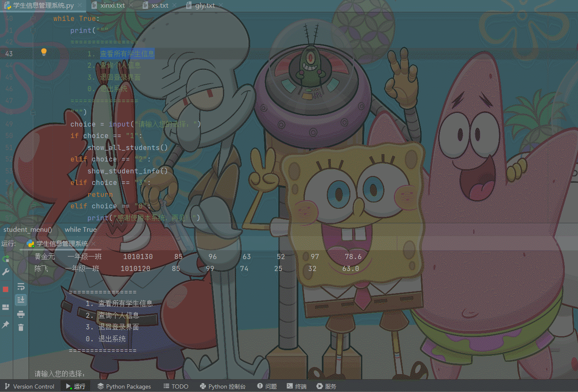This screenshot has height=392, width=578.
Task: Clear console output with trash icon
Action: tap(21, 327)
